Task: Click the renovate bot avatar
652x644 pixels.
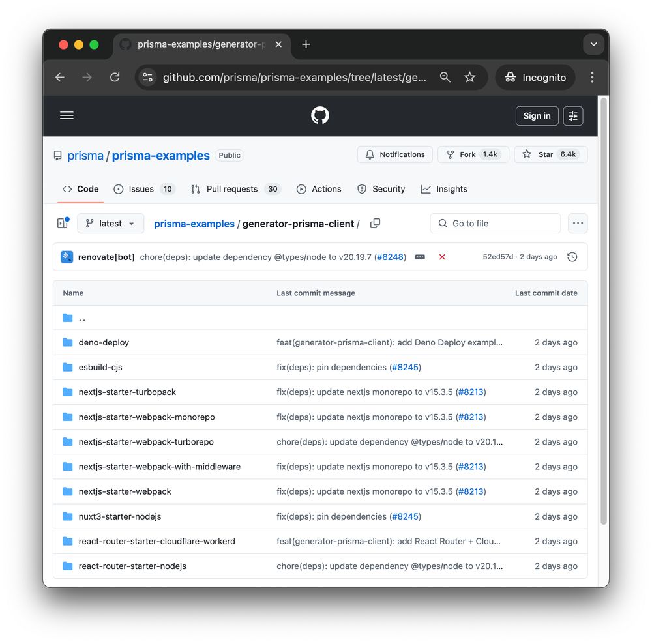Action: click(67, 257)
